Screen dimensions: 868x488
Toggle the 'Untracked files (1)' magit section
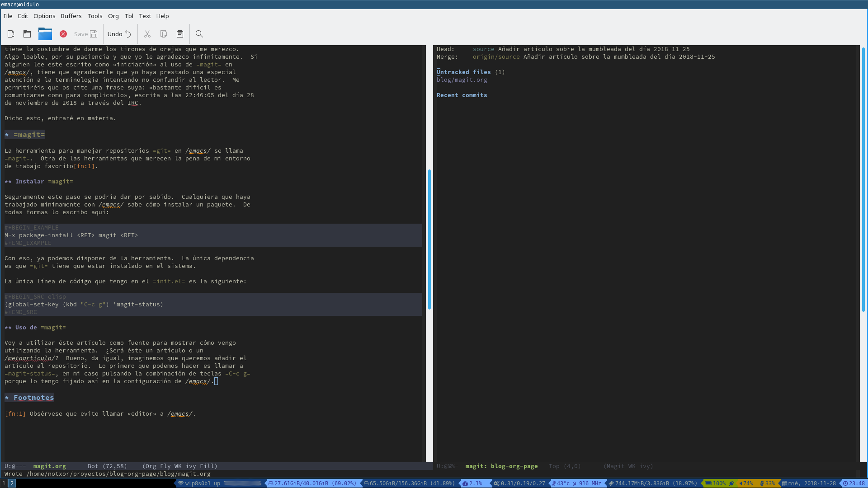pyautogui.click(x=471, y=72)
